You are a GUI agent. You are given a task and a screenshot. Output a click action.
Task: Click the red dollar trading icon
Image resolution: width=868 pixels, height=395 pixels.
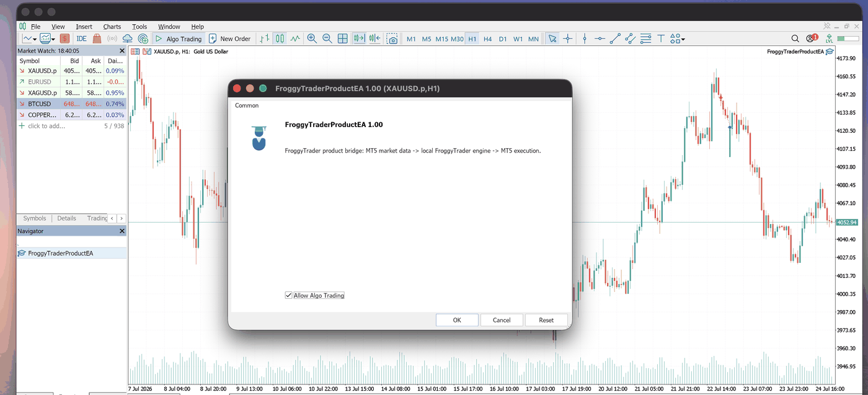[x=64, y=38]
